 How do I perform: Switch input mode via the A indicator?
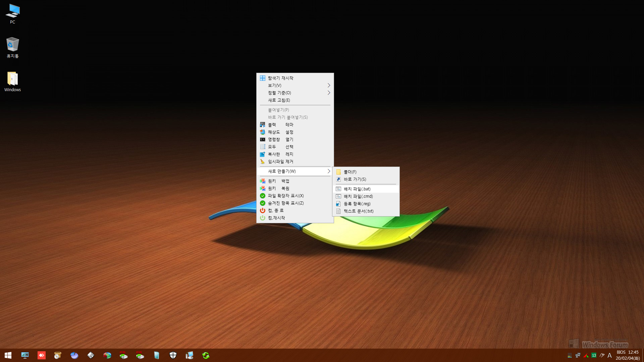point(609,355)
